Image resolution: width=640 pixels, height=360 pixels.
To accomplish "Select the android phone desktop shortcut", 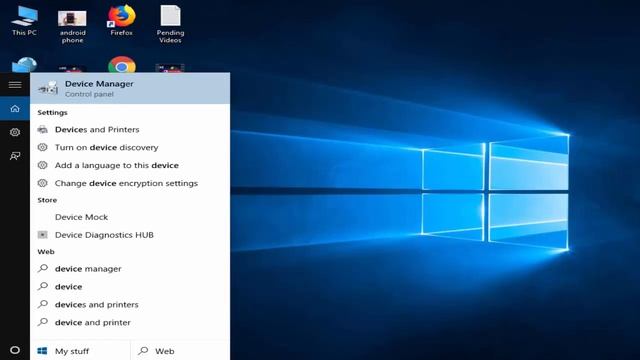I will tap(72, 26).
